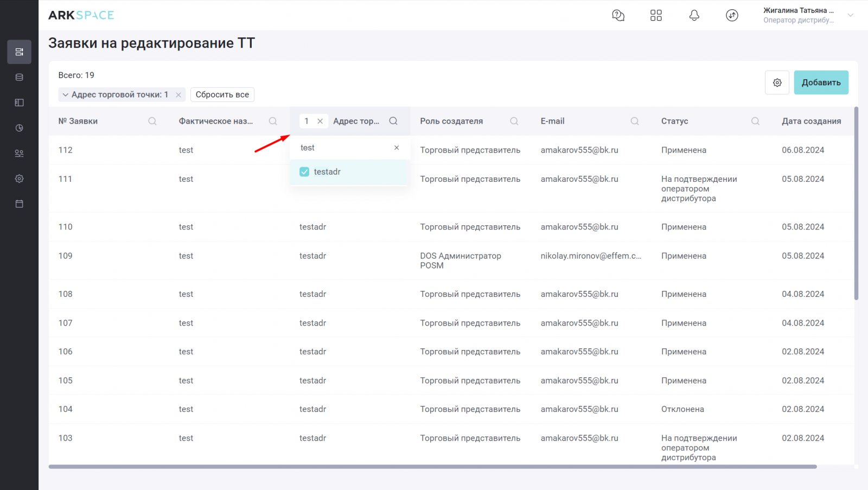Expand the Адрес торговой точки filter tag
Viewport: 868px width, 490px height.
[x=66, y=95]
